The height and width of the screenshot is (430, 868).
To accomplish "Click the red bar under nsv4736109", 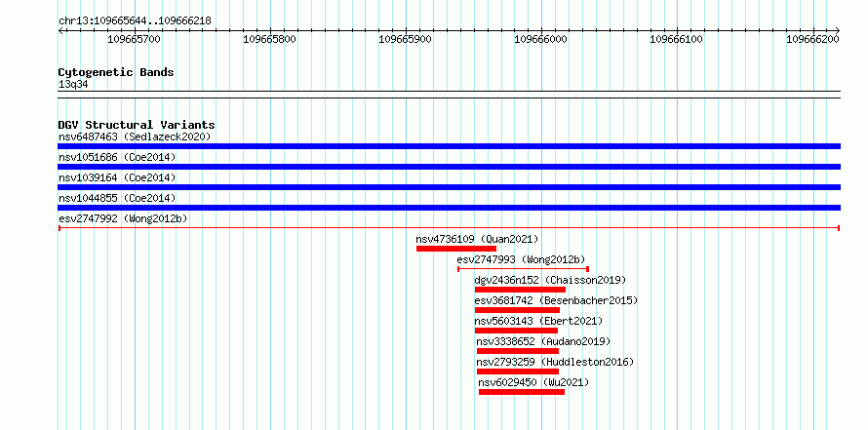I will pyautogui.click(x=456, y=249).
